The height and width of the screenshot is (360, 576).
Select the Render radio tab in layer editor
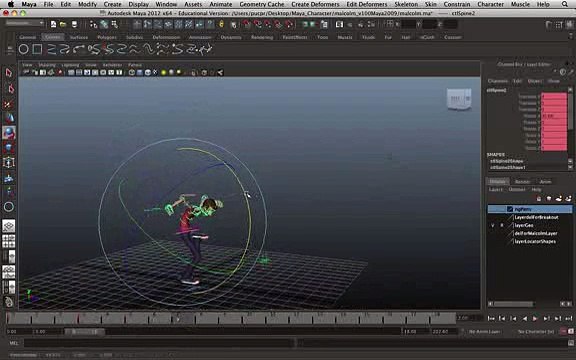point(522,181)
